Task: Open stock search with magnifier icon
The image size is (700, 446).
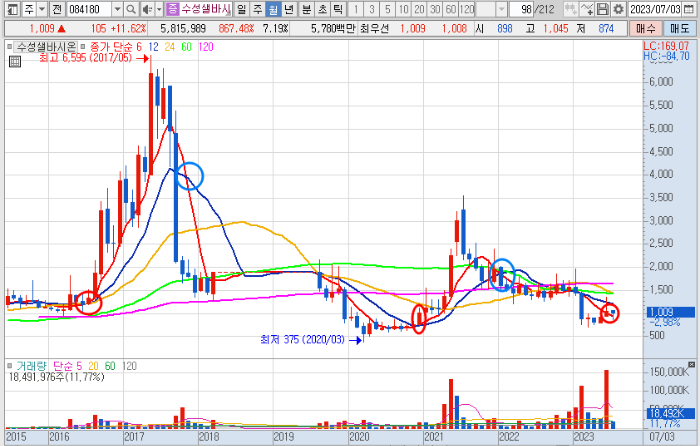Action: [131, 9]
